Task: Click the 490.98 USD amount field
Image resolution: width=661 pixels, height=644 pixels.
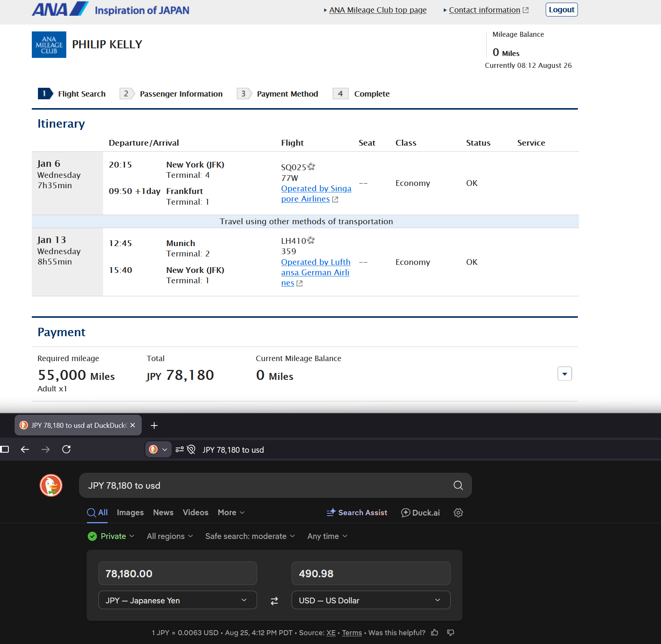Action: click(371, 573)
